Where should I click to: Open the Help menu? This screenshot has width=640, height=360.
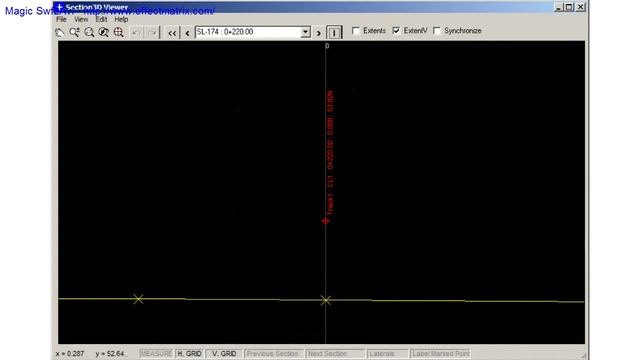coord(121,19)
